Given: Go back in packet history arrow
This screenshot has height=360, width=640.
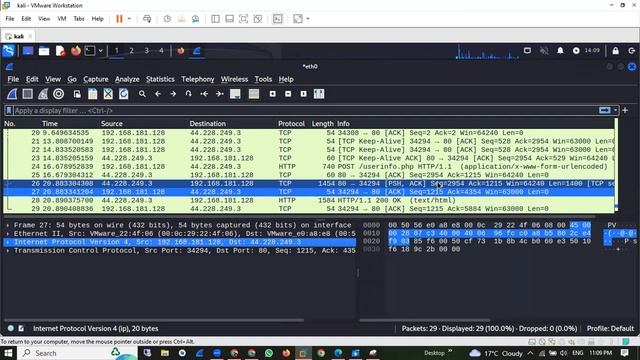Looking at the screenshot, I should click(158, 94).
